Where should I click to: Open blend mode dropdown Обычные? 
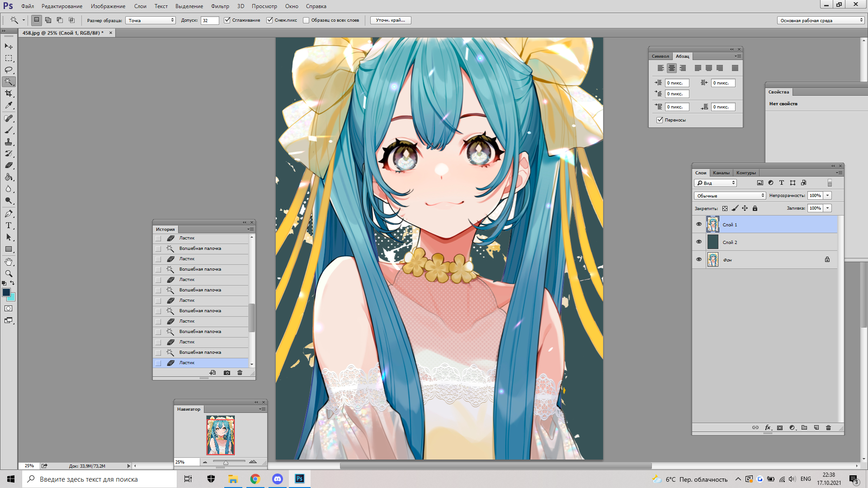(730, 196)
